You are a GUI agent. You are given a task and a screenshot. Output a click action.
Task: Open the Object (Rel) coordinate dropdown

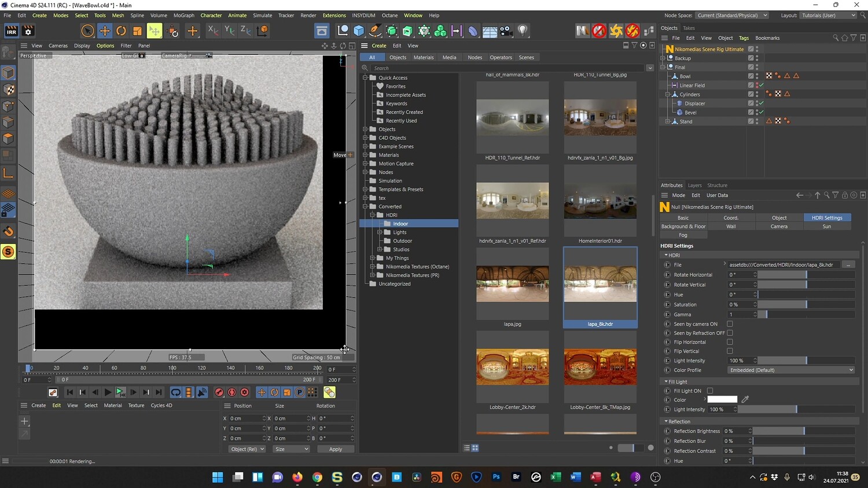(247, 449)
